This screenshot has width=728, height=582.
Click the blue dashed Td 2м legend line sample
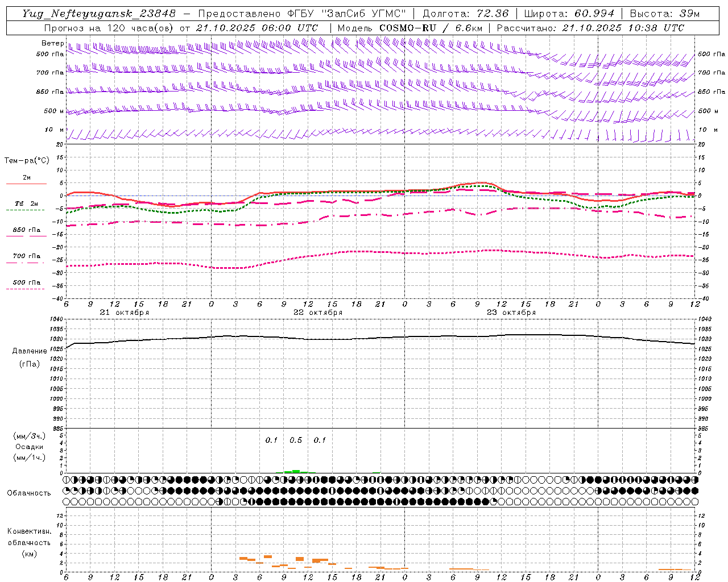pos(25,210)
